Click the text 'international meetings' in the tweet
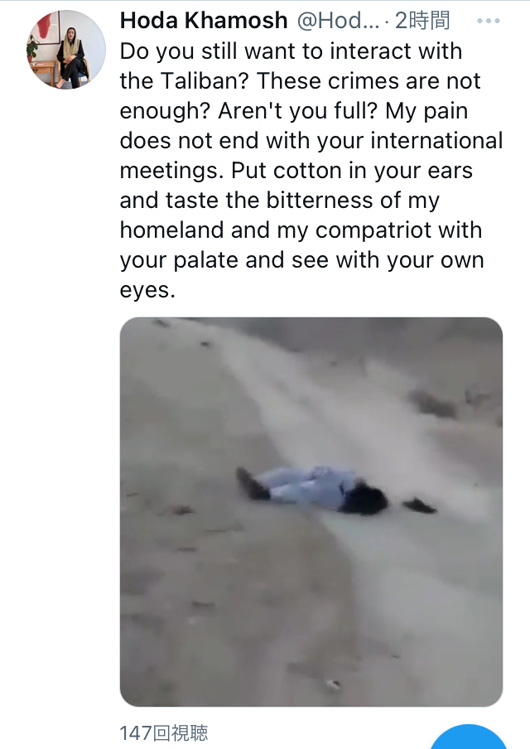Screen dimensions: 530x749 point(311,155)
